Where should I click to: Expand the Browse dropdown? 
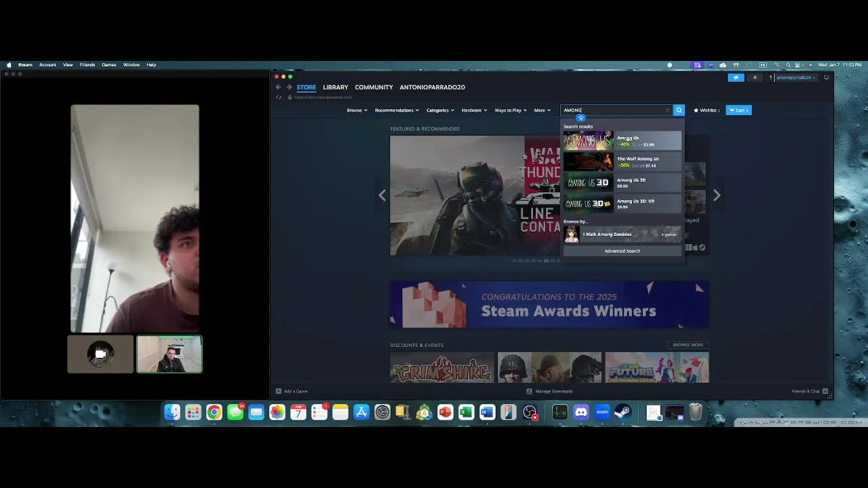point(357,110)
